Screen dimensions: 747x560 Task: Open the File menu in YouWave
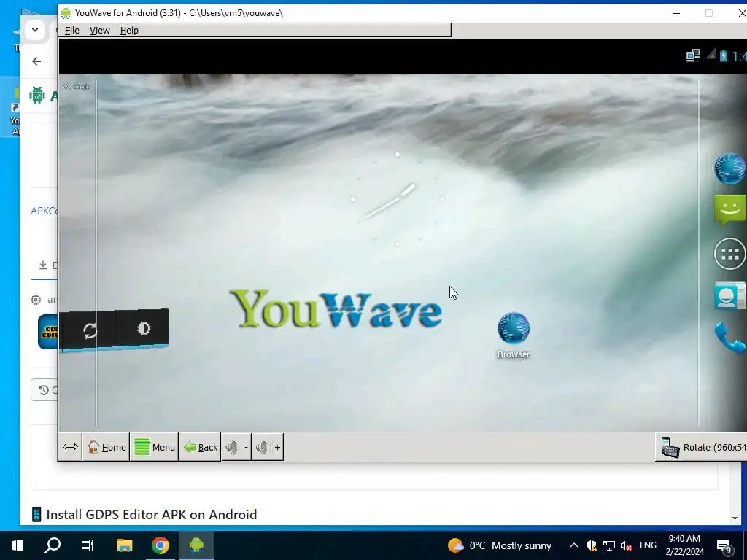pos(72,31)
